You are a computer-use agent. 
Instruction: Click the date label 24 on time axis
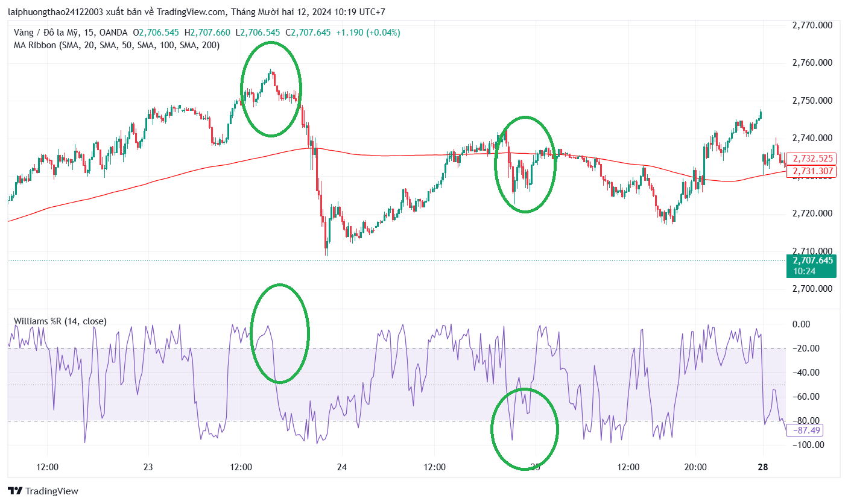click(x=342, y=467)
